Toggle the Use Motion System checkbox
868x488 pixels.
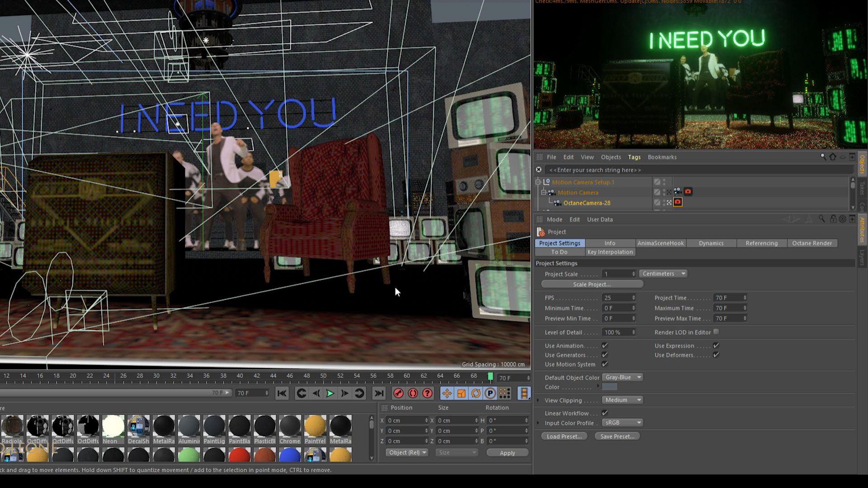tap(605, 364)
